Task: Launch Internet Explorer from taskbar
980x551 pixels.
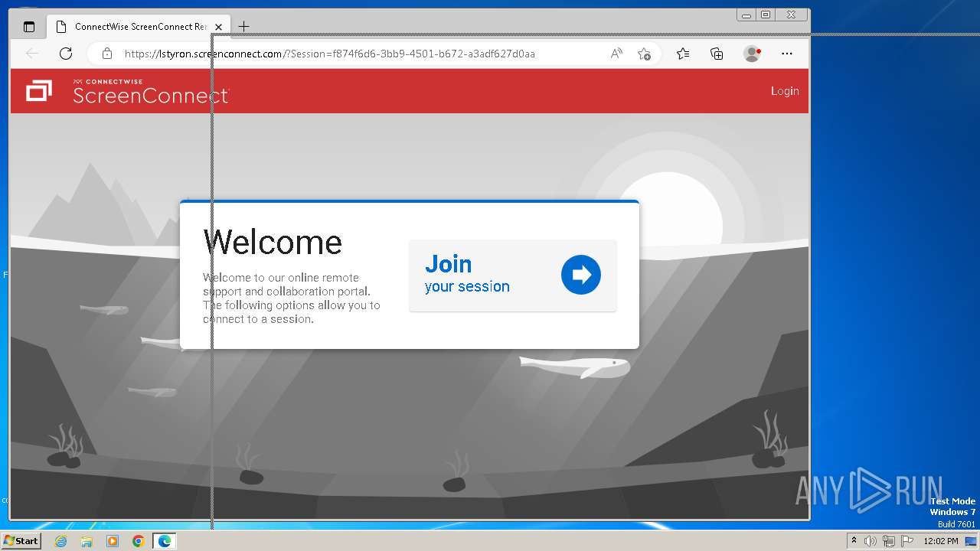Action: coord(61,541)
